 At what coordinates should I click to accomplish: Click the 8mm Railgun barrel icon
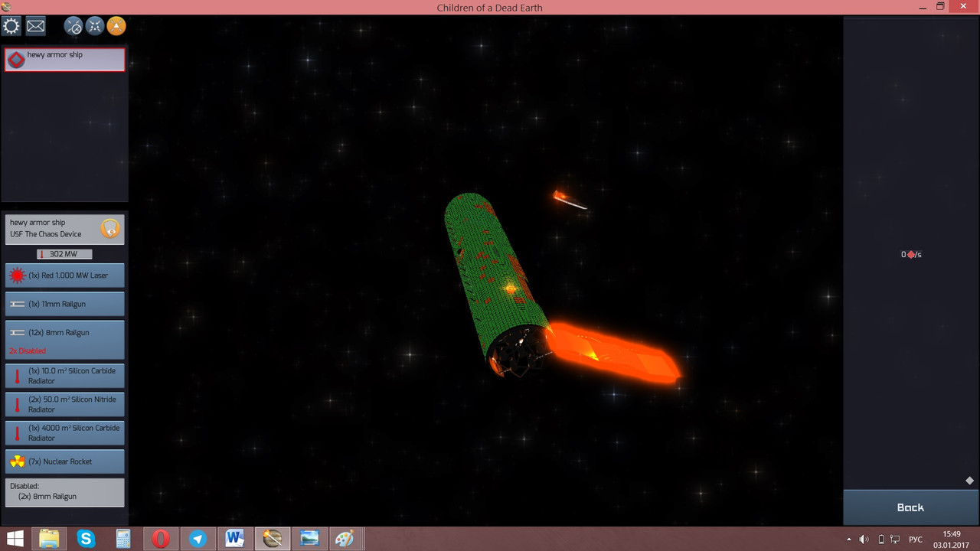coord(17,333)
